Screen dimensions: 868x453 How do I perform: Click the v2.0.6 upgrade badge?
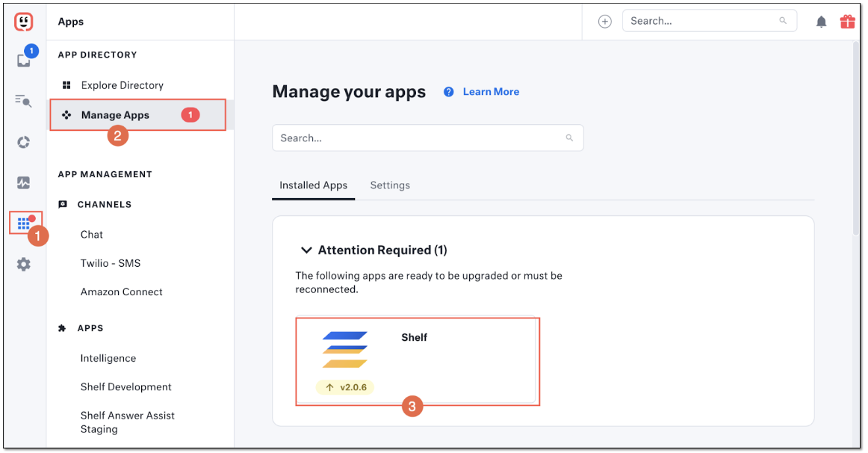(x=345, y=387)
